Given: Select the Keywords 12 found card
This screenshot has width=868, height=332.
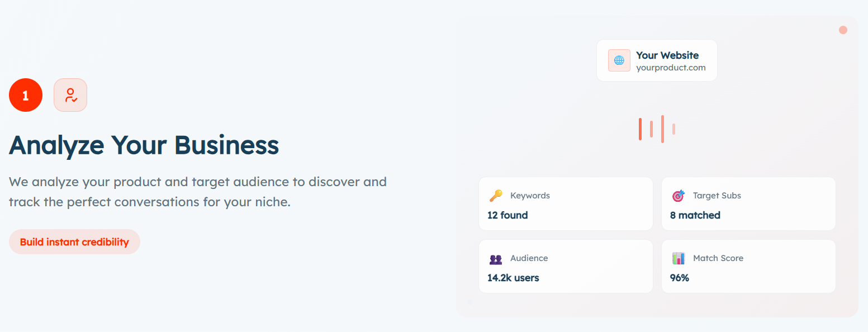Looking at the screenshot, I should (566, 204).
